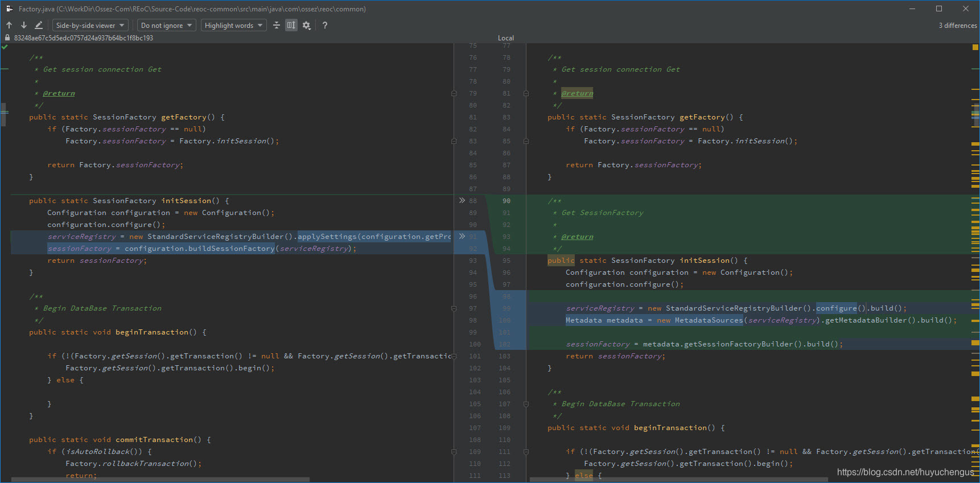Collapse left pane comment at @return fold marker

pyautogui.click(x=454, y=93)
